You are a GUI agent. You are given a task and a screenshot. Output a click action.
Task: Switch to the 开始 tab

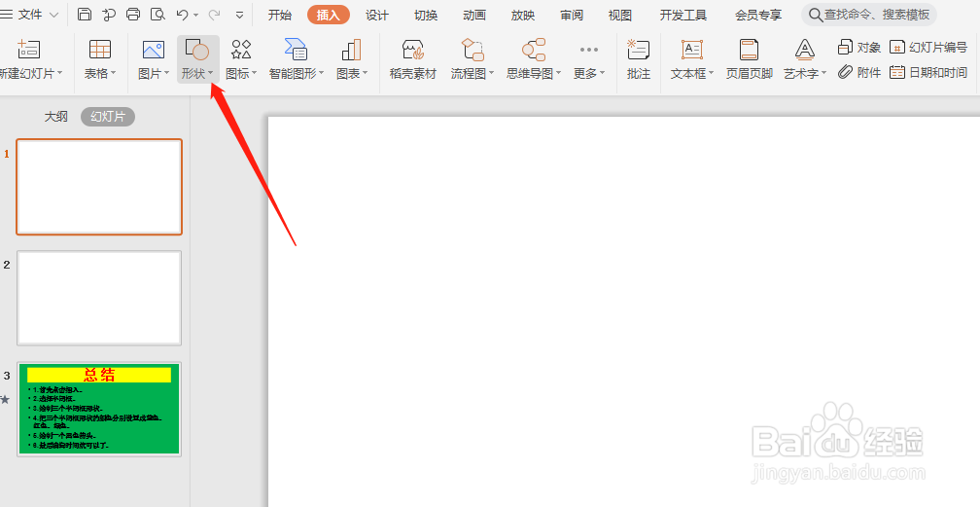pos(279,15)
